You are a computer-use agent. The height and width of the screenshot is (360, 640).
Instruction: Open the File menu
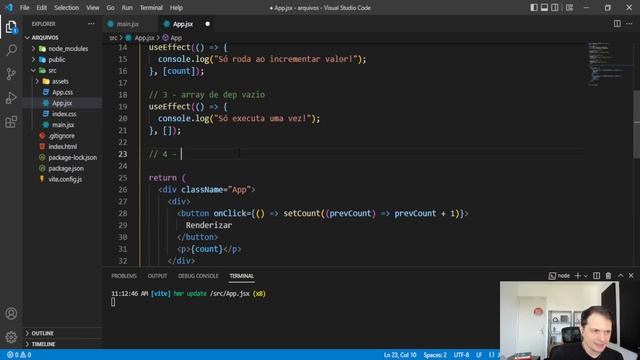point(24,8)
